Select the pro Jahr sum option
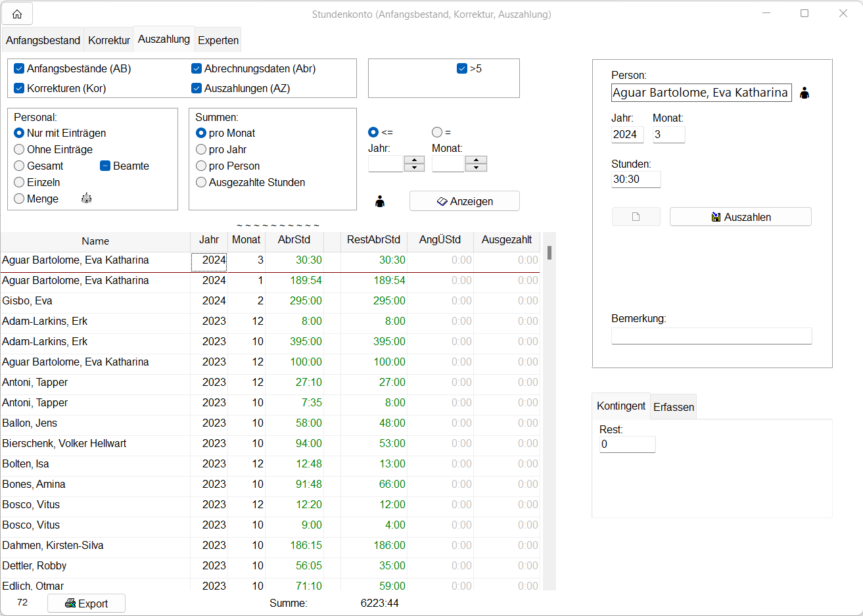This screenshot has height=616, width=863. (x=201, y=149)
